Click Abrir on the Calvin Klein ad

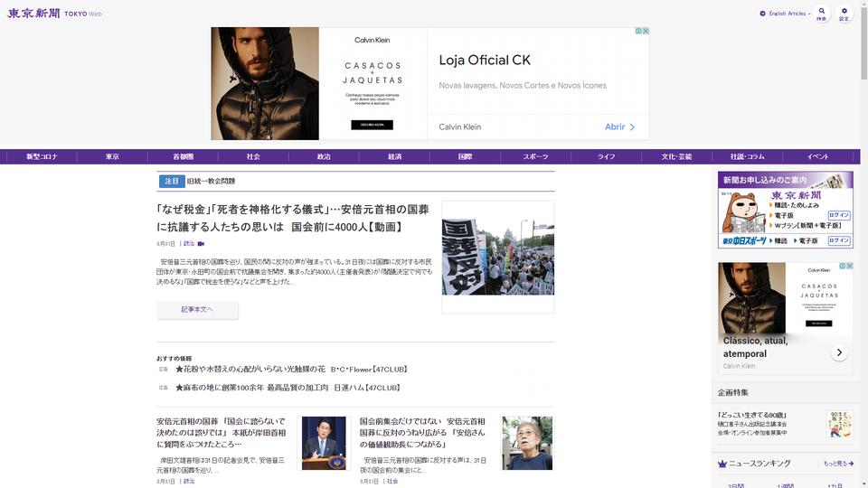619,127
